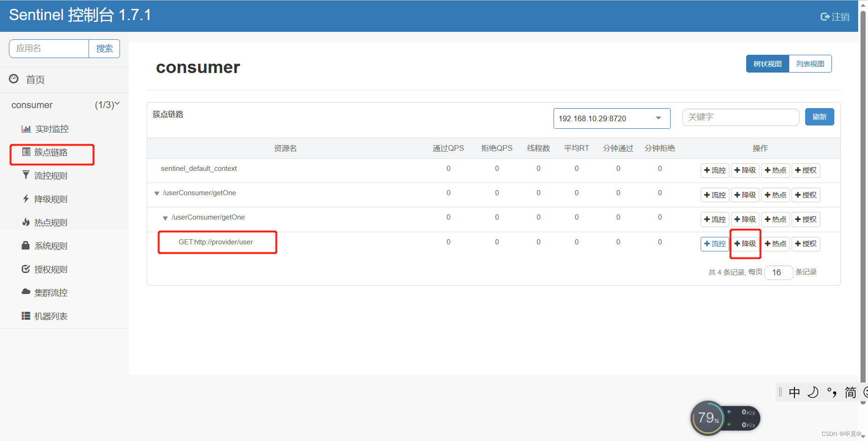Collapse the top-level /userConsumer/getOne tree node

[157, 193]
